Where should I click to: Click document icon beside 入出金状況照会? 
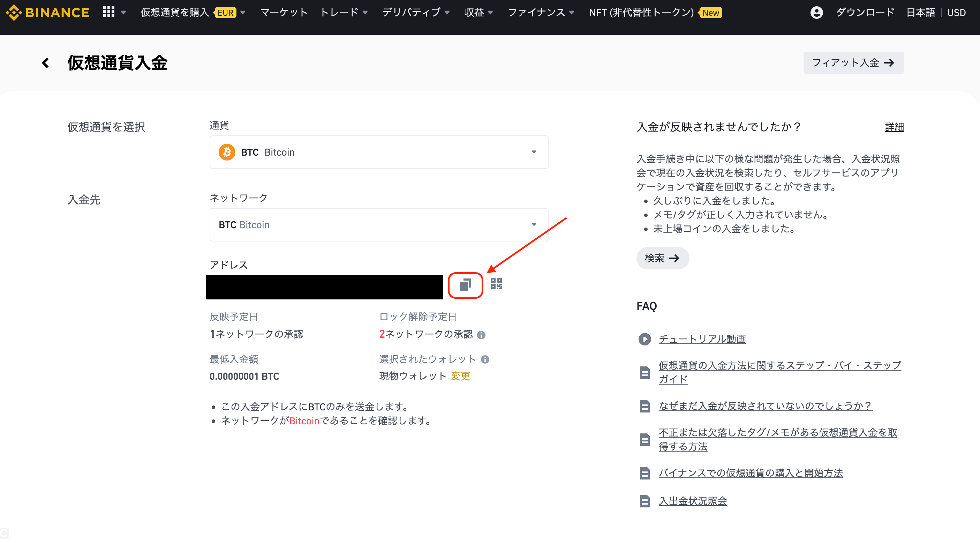tap(644, 501)
